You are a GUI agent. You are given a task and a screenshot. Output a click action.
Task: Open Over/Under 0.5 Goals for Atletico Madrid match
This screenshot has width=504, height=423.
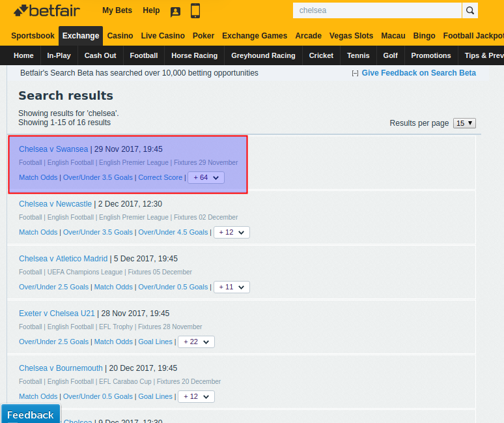pos(173,287)
